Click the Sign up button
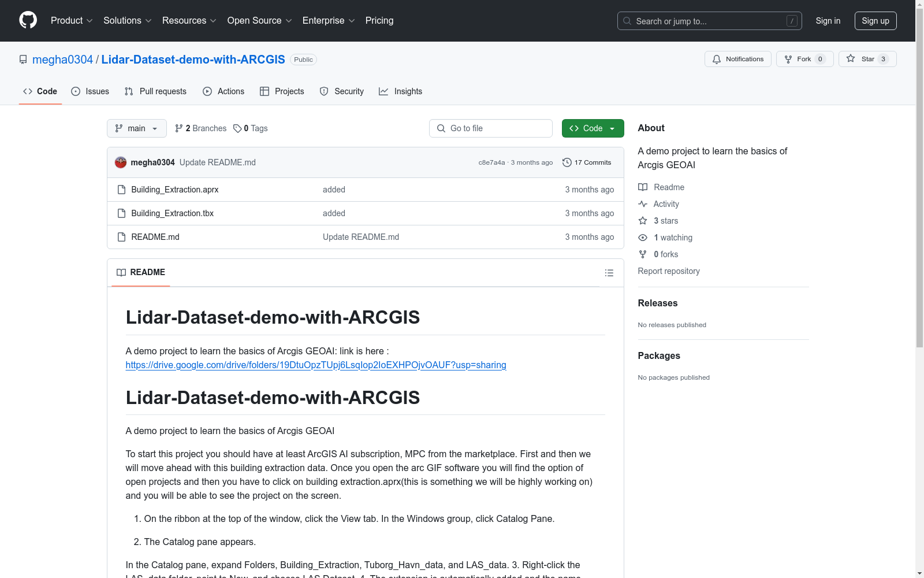This screenshot has width=924, height=578. 875,21
